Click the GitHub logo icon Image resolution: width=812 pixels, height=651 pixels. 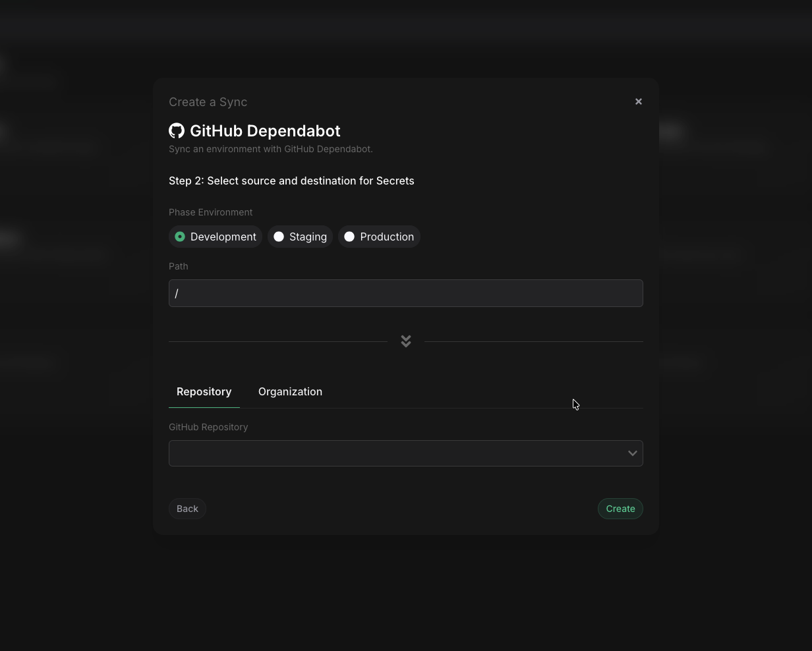[177, 130]
